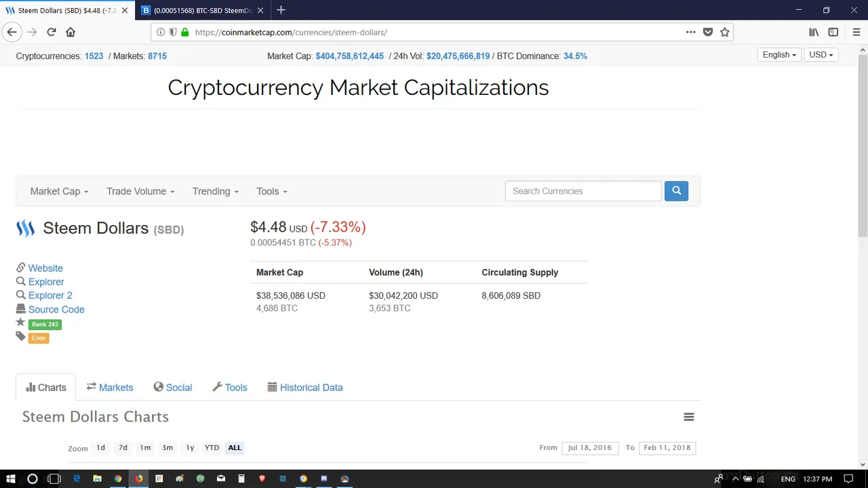This screenshot has width=868, height=488.
Task: Open Task View on the taskbar
Action: click(54, 479)
